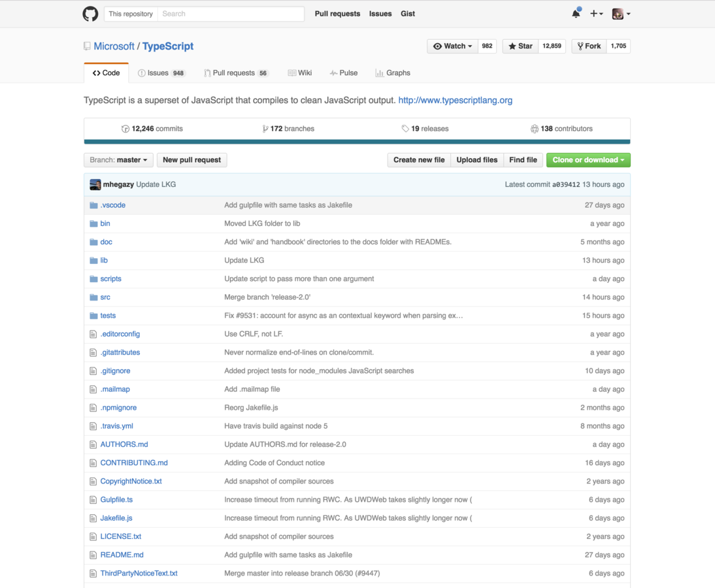Open the This repository search scope
715x588 pixels.
[x=131, y=14]
